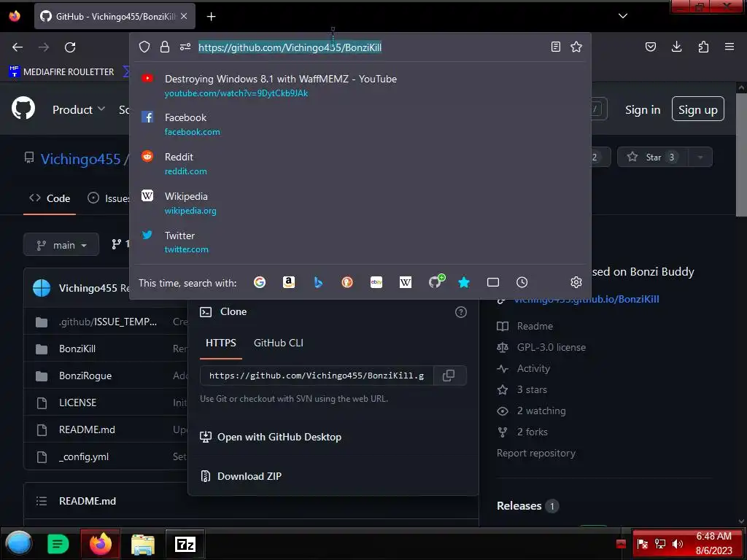The image size is (747, 560).
Task: Select the Facebook suggestion
Action: click(360, 124)
